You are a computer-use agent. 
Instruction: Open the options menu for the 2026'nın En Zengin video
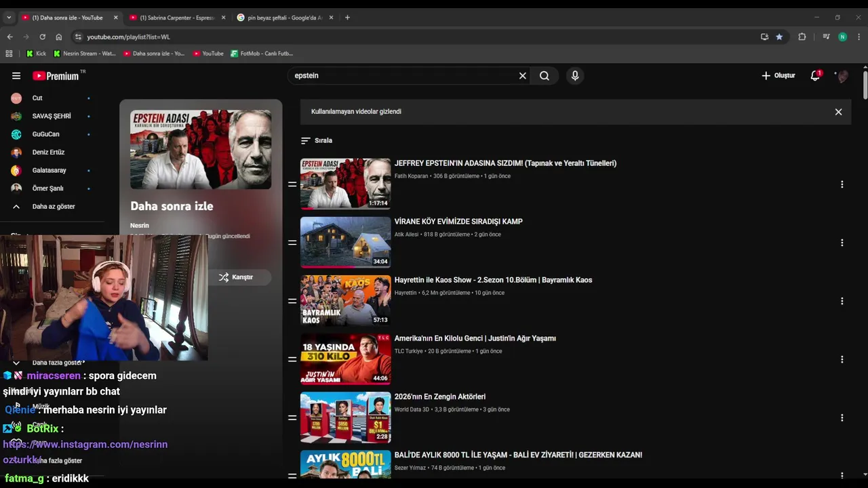click(842, 418)
